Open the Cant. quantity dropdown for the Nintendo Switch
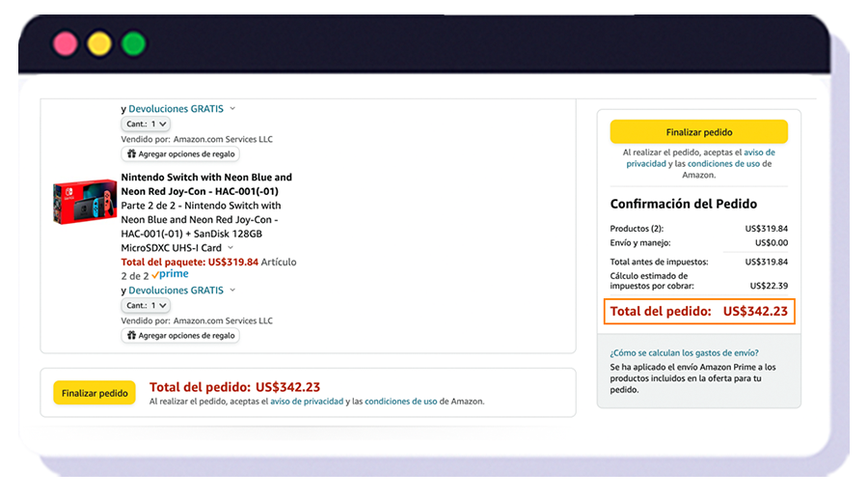 (146, 305)
